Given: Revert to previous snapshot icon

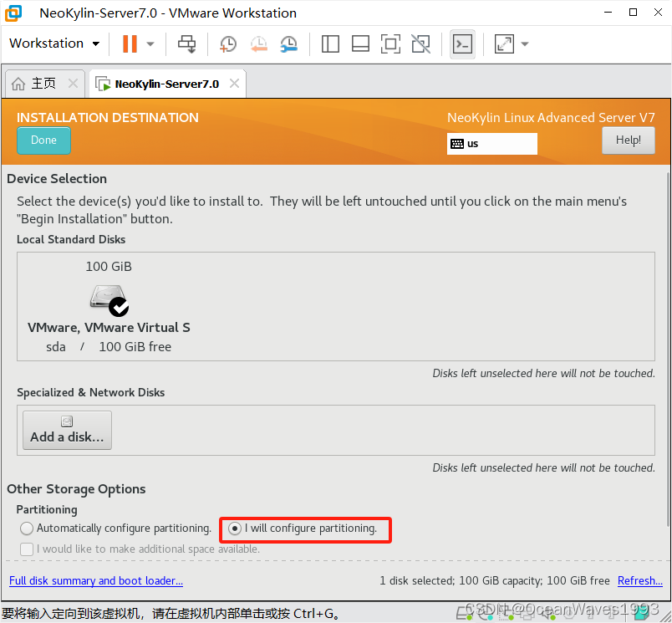Looking at the screenshot, I should [259, 43].
